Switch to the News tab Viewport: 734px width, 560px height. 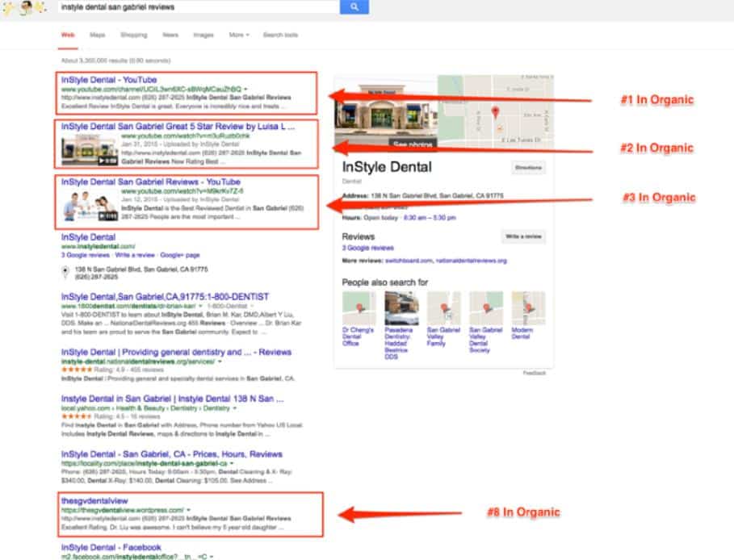(170, 35)
